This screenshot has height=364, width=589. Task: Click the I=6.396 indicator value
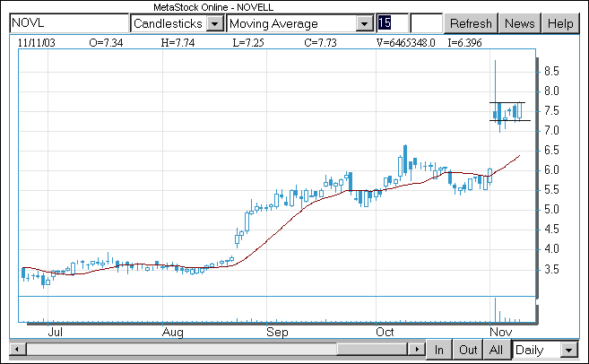point(464,43)
